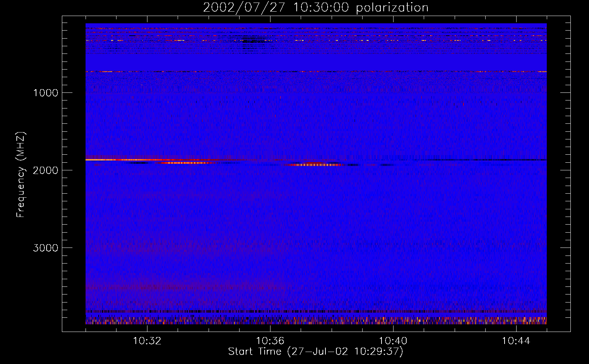This screenshot has height=364, width=589.
Task: Click the 'Frequency (MHZ)' axis title
Action: (21, 175)
